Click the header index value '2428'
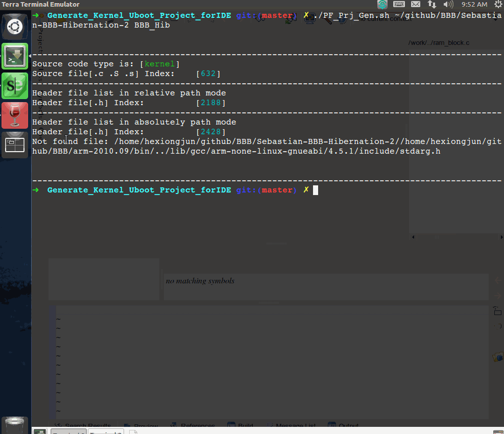504x434 pixels. 210,132
